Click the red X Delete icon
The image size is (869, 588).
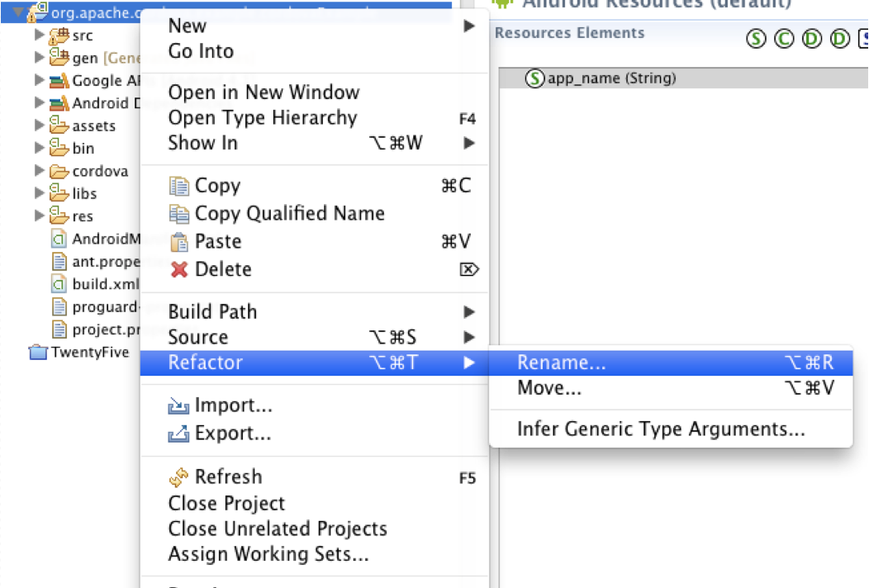[x=179, y=269]
